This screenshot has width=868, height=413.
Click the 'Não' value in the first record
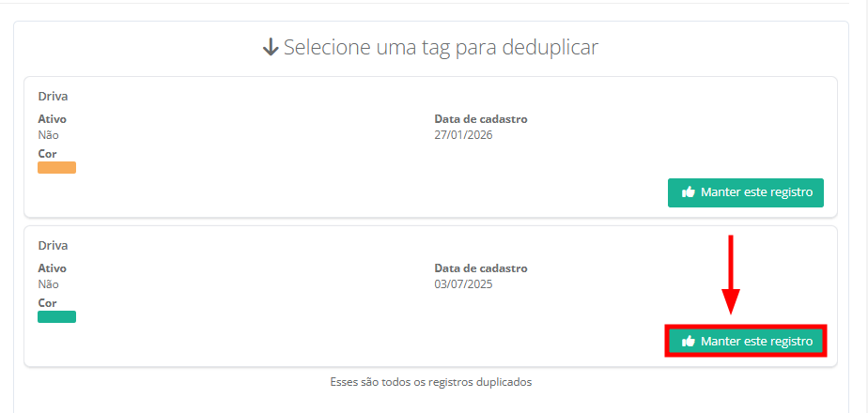(48, 135)
